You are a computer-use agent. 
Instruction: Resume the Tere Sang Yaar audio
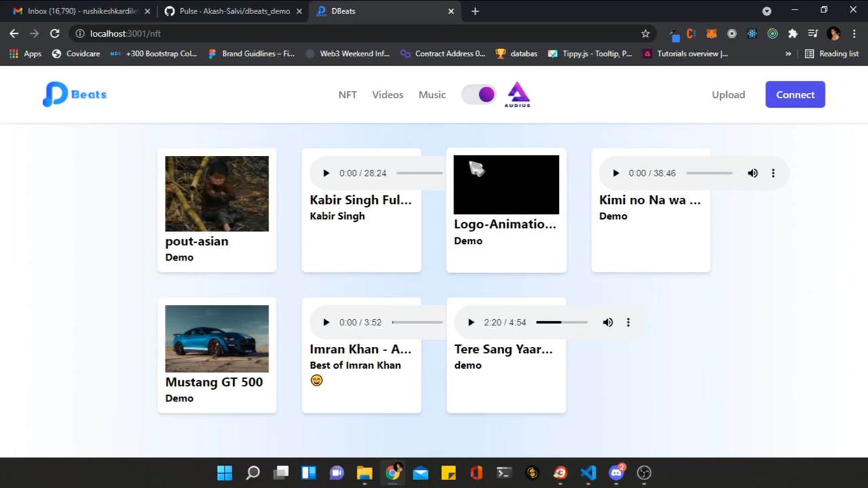tap(471, 323)
